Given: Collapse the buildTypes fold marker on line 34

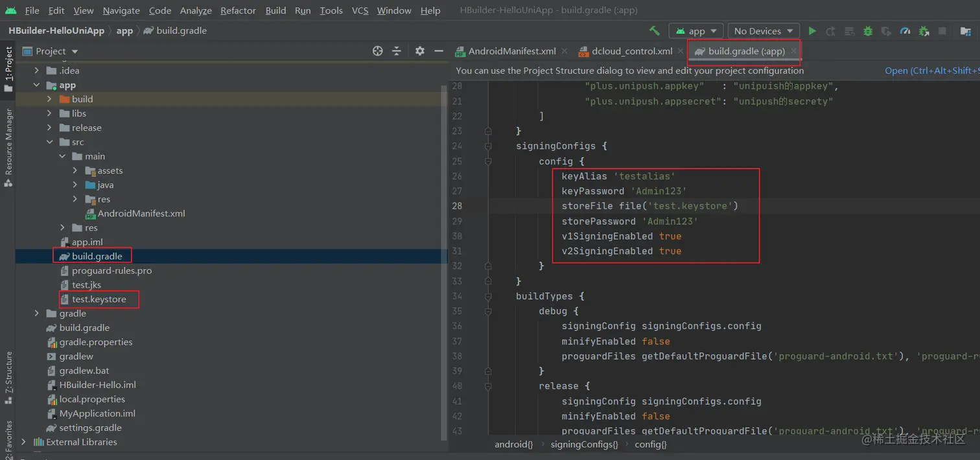Looking at the screenshot, I should 488,296.
